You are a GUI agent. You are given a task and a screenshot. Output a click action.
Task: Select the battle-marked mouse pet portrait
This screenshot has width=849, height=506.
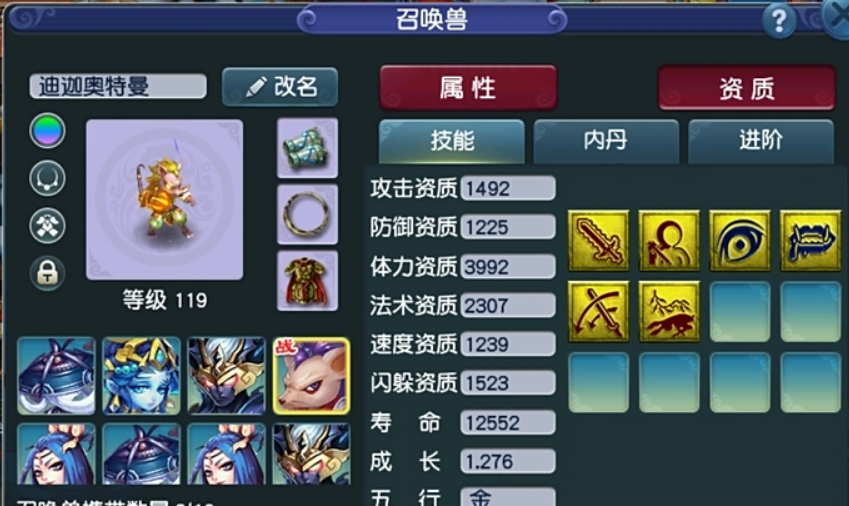pos(311,376)
